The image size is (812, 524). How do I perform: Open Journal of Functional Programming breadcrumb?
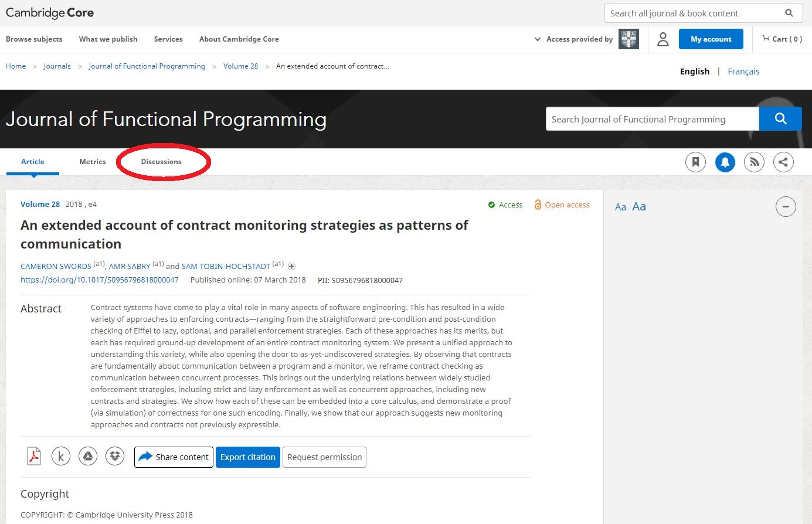(x=147, y=66)
